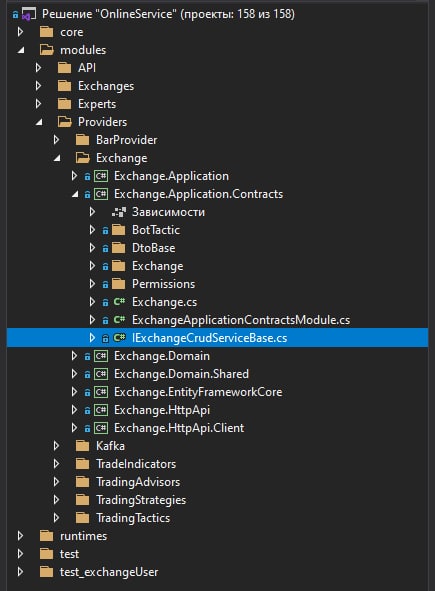Select the test_exchangeUser folder label

[x=109, y=572]
